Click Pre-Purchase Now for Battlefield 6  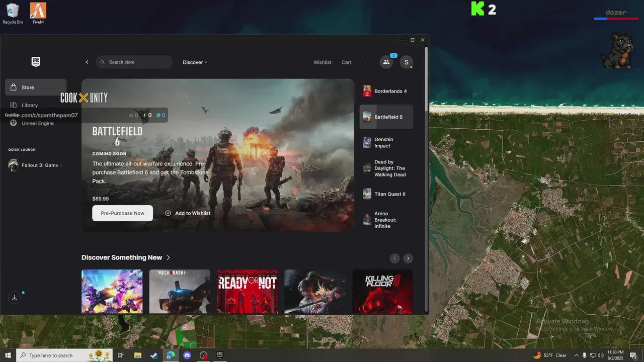(122, 213)
